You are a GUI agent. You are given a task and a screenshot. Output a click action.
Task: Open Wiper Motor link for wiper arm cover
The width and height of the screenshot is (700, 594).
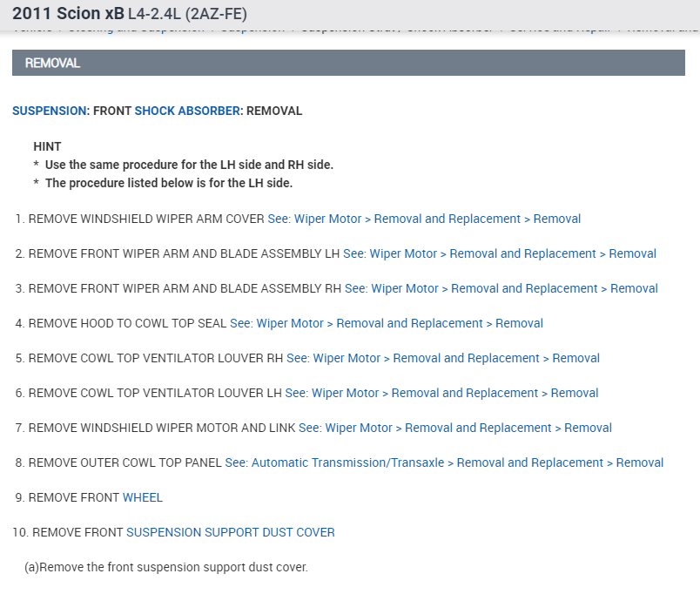424,219
